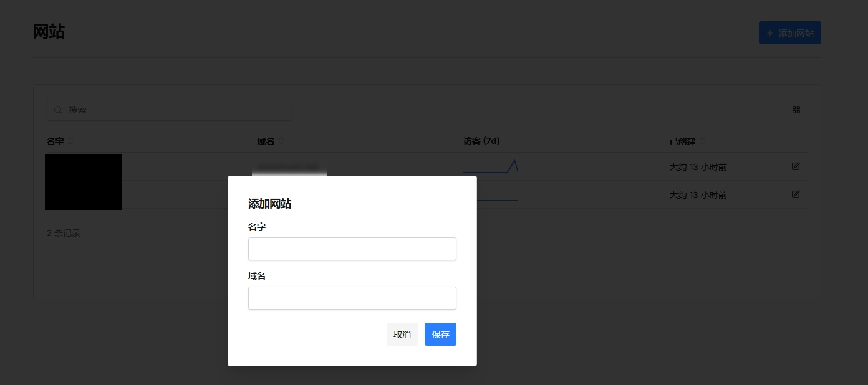The width and height of the screenshot is (868, 385).
Task: Click the 2 条记录 record count text
Action: (x=64, y=233)
